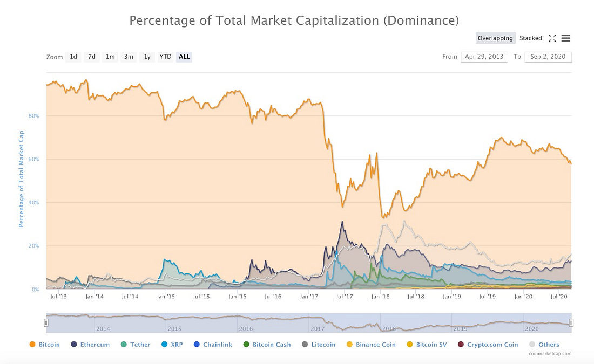Click the navigator's right range handle

click(571, 323)
